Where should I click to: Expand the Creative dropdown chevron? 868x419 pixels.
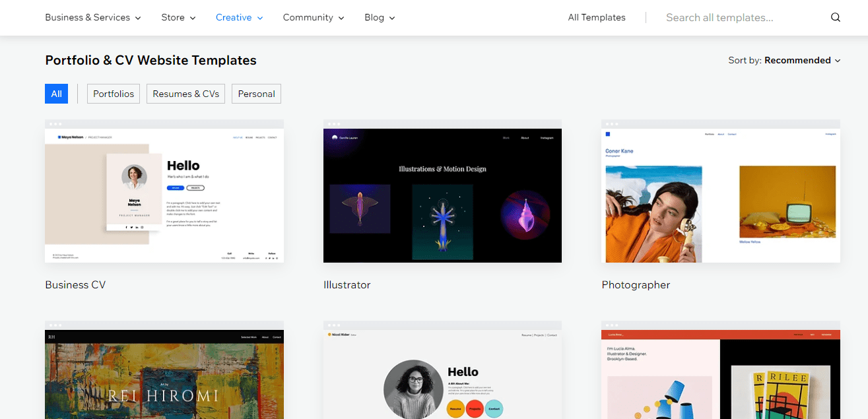260,18
